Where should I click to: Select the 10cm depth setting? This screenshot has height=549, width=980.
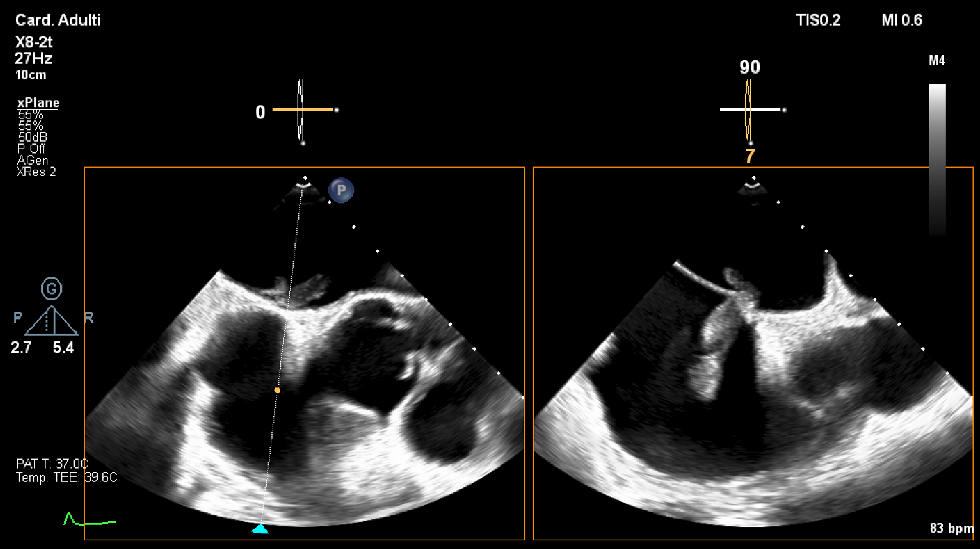(x=31, y=75)
